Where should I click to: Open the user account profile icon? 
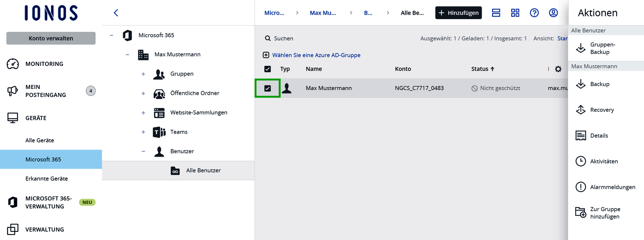pos(553,13)
